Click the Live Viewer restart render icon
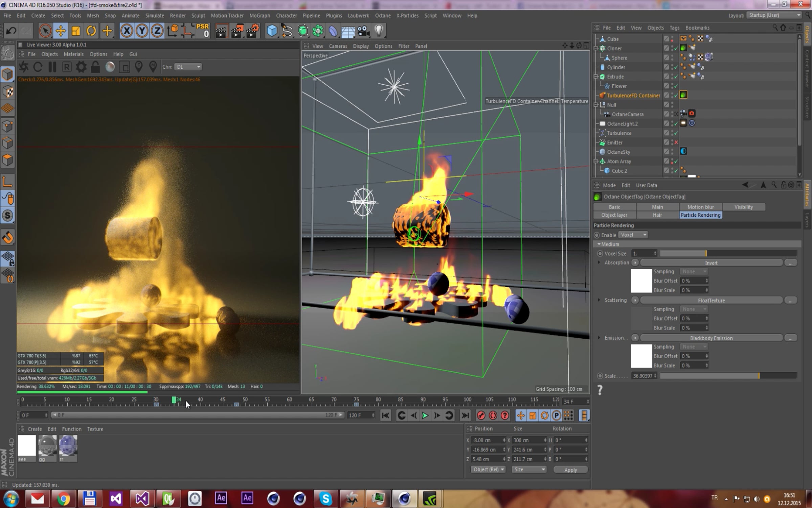 coord(38,67)
